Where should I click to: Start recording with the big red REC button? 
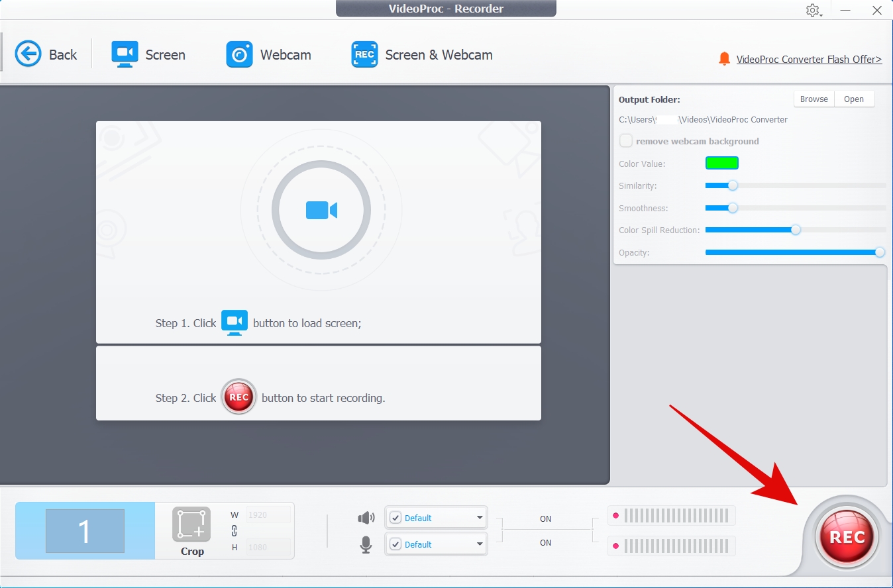tap(847, 537)
